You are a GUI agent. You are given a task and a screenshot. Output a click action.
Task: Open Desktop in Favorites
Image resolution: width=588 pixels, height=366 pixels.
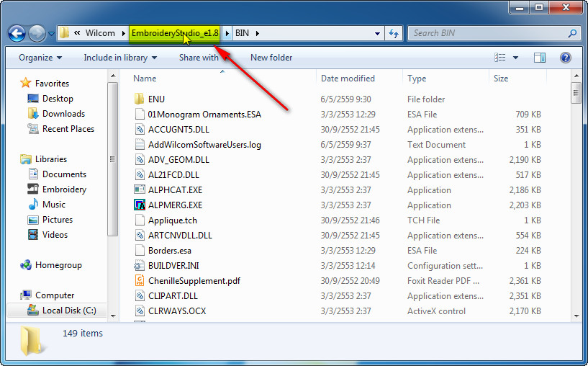point(50,99)
